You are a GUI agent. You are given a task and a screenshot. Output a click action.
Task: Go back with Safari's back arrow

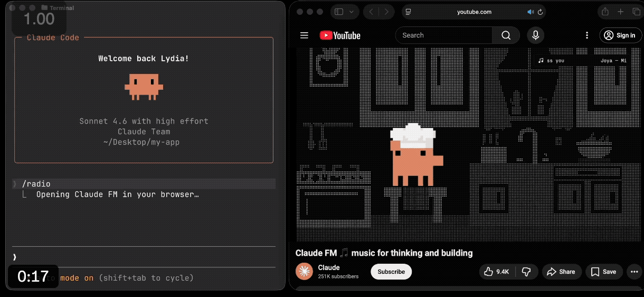pyautogui.click(x=371, y=12)
